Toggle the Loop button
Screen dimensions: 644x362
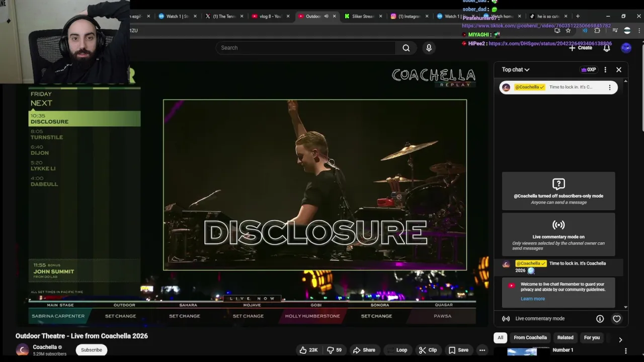397,350
